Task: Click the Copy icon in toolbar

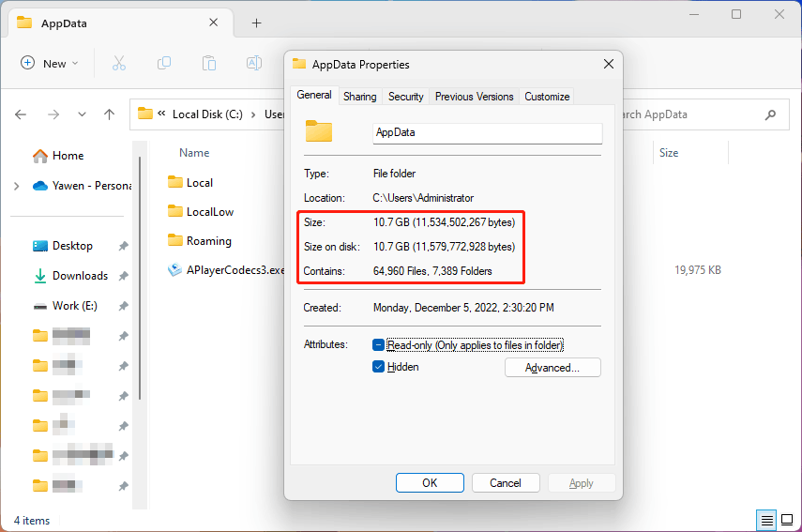Action: (164, 63)
